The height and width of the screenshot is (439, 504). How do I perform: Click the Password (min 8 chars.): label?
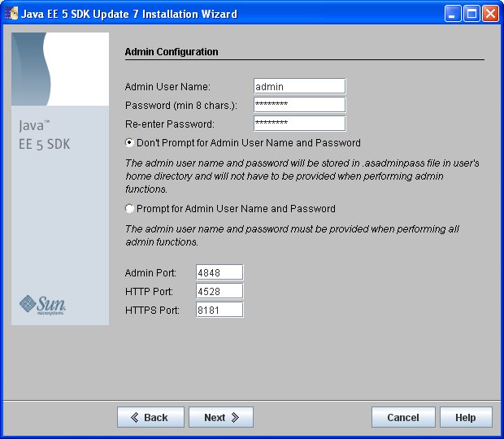[181, 106]
